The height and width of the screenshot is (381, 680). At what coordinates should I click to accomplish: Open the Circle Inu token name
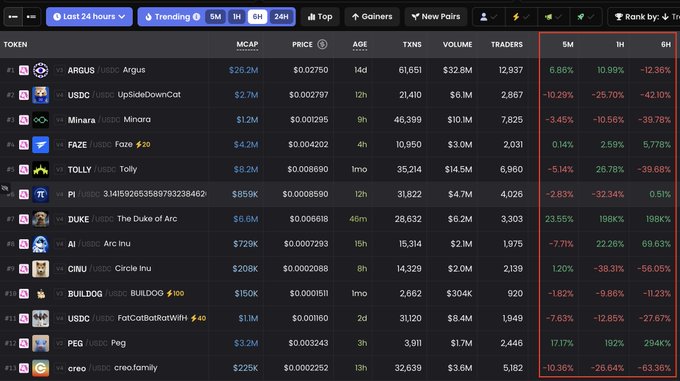click(x=133, y=268)
